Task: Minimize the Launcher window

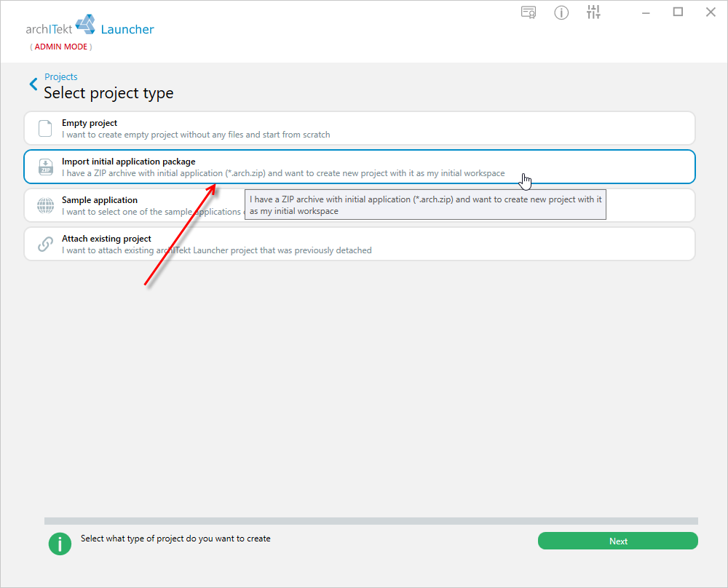Action: 645,12
